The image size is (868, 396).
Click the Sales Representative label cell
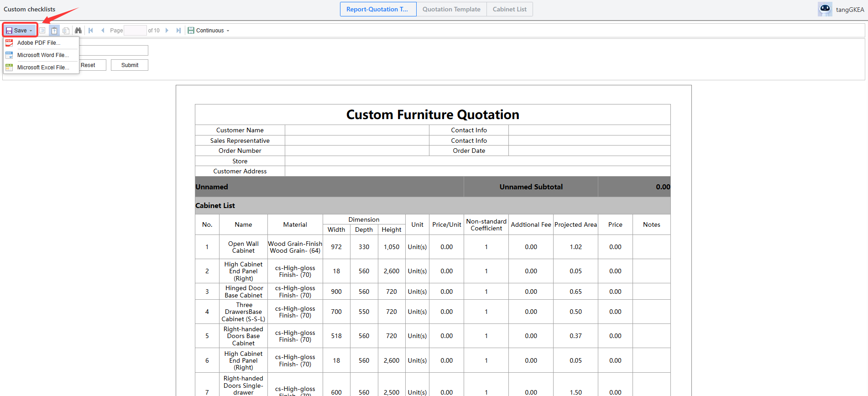tap(240, 141)
